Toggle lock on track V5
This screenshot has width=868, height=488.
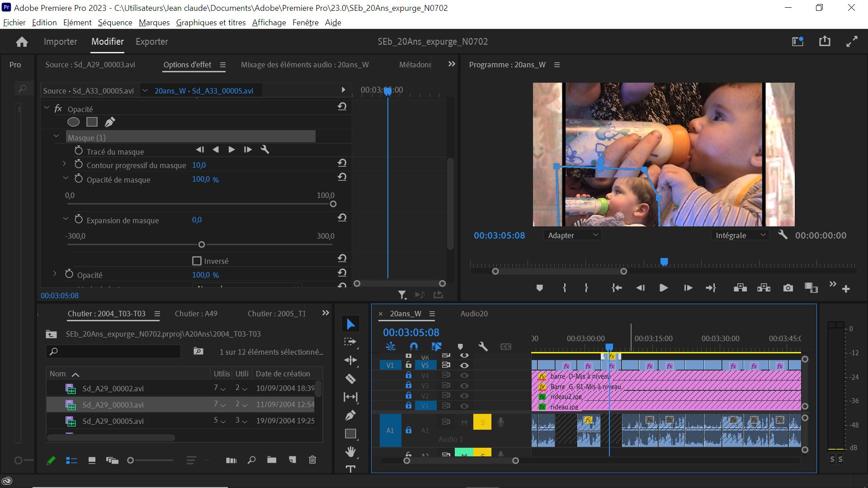point(408,365)
